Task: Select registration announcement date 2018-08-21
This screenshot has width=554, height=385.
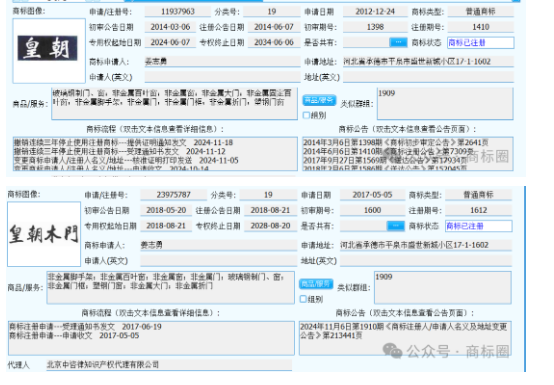Action: pos(270,210)
